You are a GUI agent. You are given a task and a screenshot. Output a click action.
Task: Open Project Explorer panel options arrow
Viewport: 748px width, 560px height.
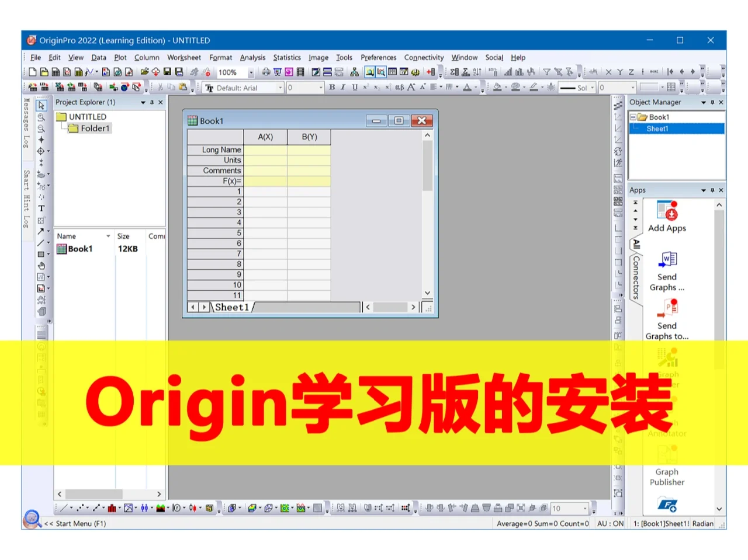143,102
